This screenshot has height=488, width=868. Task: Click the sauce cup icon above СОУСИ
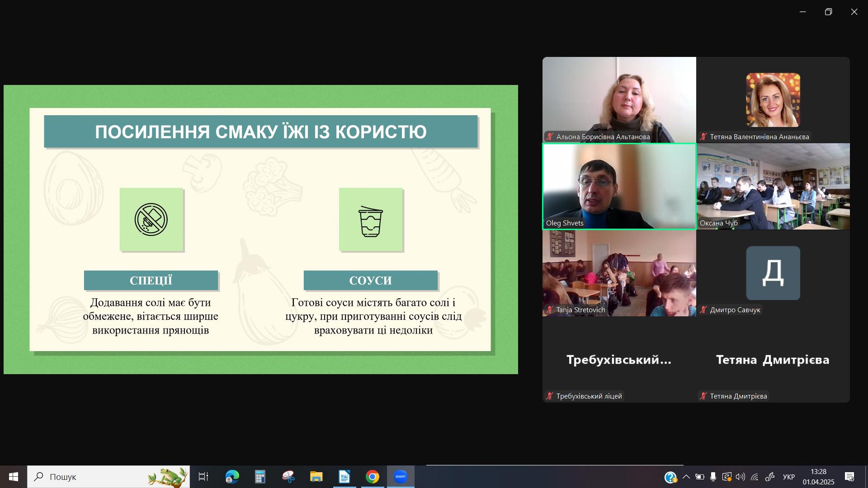pyautogui.click(x=371, y=221)
